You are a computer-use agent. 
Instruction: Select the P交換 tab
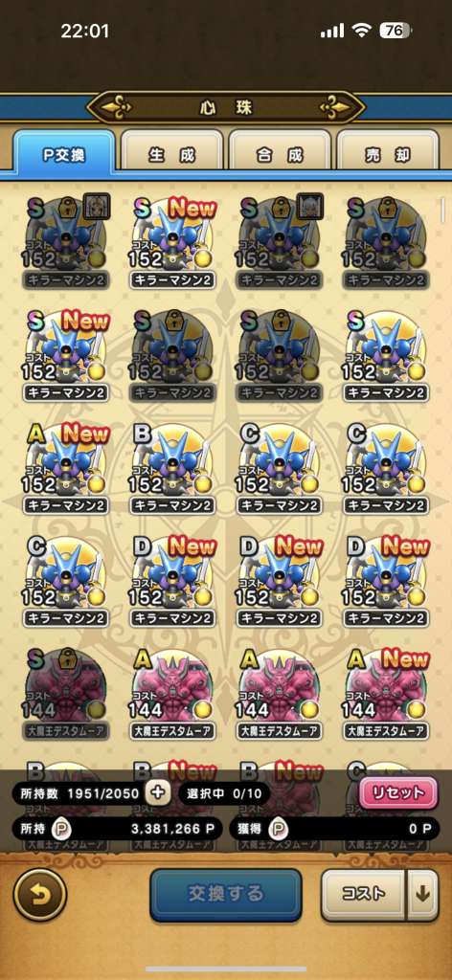pos(64,153)
